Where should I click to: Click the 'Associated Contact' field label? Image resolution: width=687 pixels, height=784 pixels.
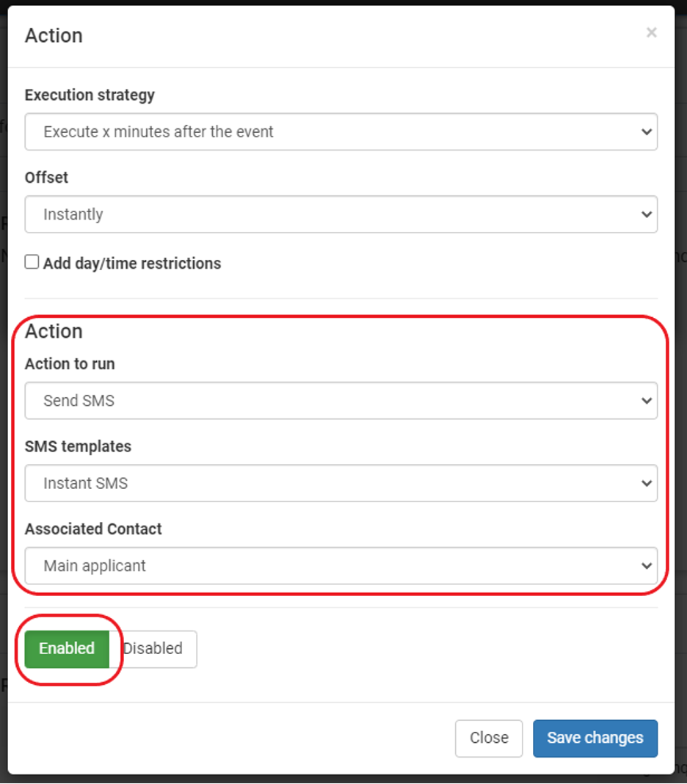(93, 529)
